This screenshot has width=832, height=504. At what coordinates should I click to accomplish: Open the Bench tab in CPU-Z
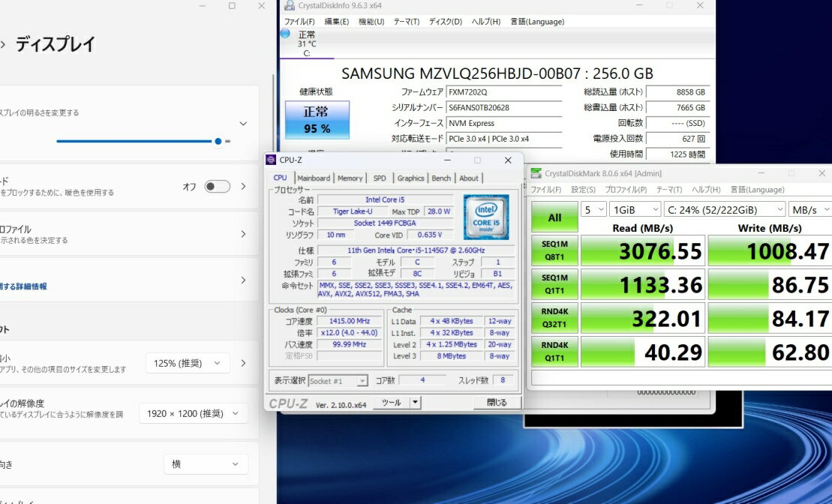click(x=441, y=178)
